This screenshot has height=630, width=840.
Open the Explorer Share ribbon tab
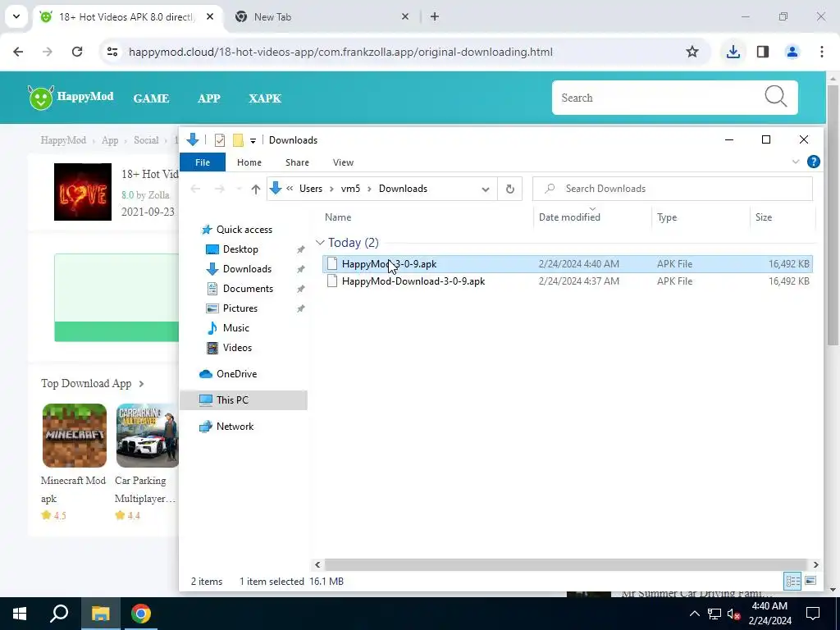click(297, 162)
